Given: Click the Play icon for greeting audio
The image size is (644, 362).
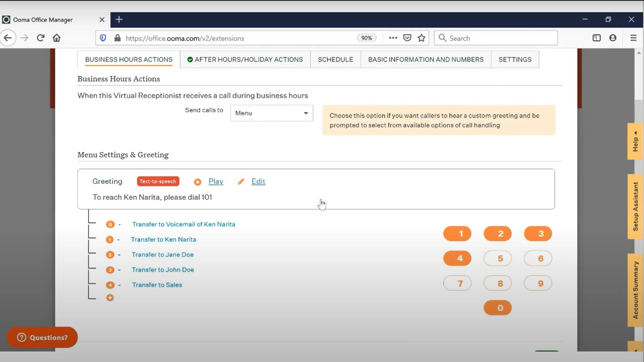Looking at the screenshot, I should (x=197, y=181).
